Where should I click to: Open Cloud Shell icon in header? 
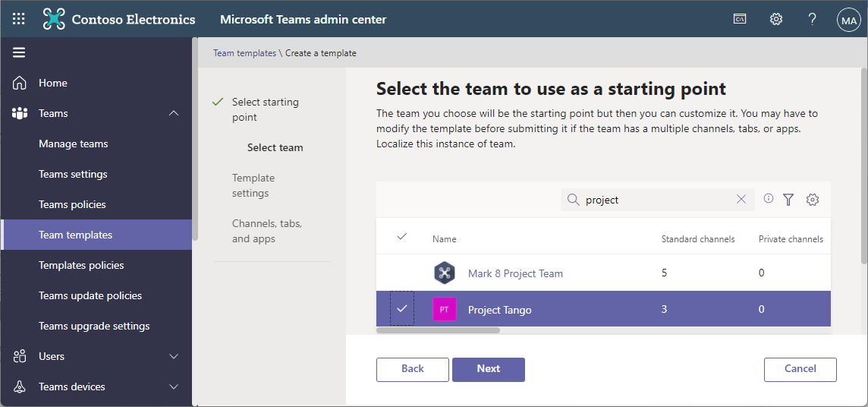(x=740, y=20)
